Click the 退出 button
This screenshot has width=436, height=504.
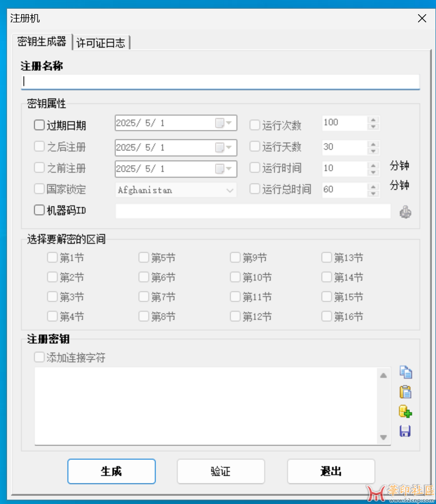tap(331, 471)
